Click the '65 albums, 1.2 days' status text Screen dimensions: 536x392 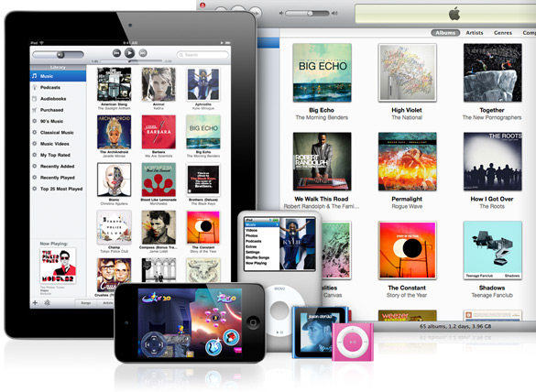(455, 326)
